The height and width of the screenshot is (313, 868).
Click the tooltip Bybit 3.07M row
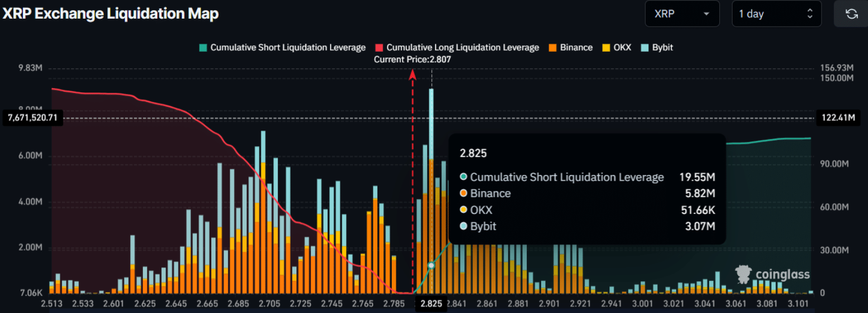(x=588, y=226)
